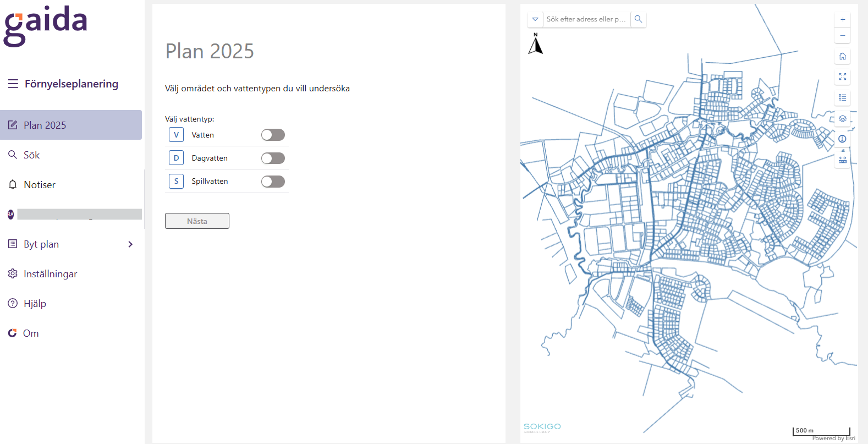Click the north arrow compass
The width and height of the screenshot is (868, 444).
click(x=535, y=44)
